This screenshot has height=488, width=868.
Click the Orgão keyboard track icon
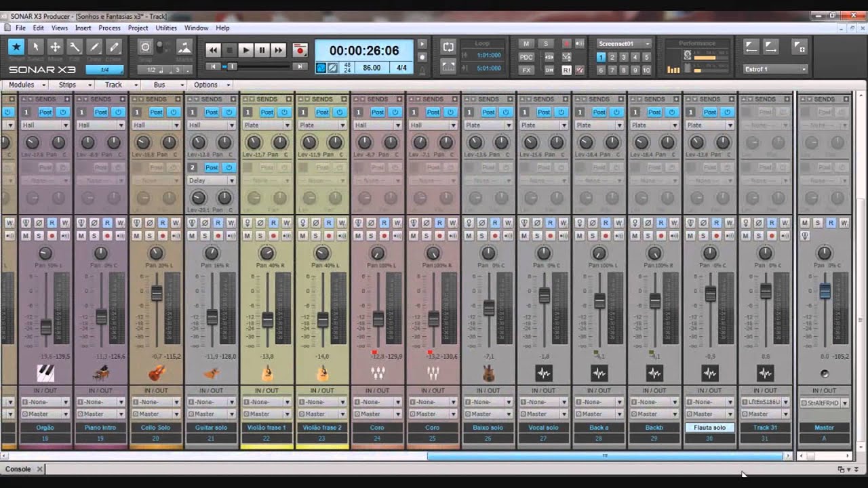pos(45,373)
